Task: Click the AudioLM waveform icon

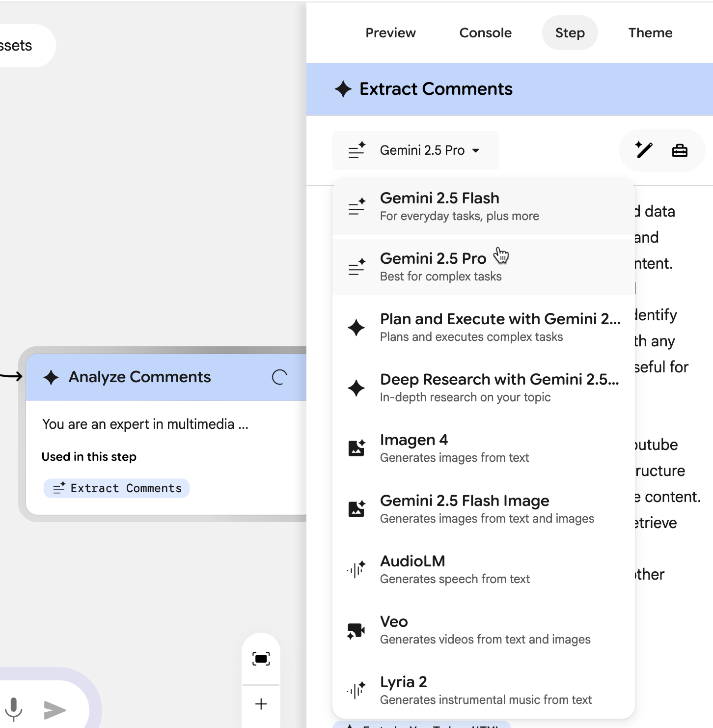Action: (356, 569)
